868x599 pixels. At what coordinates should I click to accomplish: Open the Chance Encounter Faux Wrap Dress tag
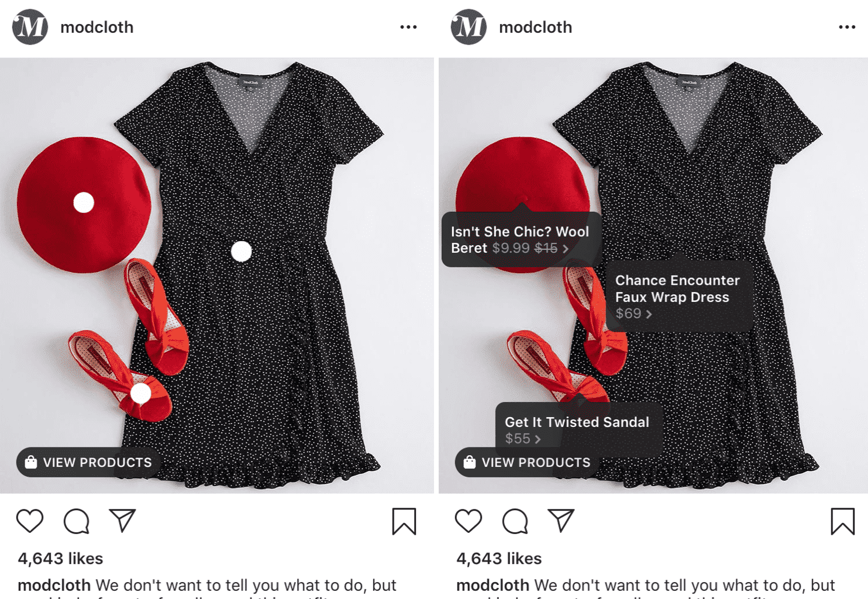point(678,297)
